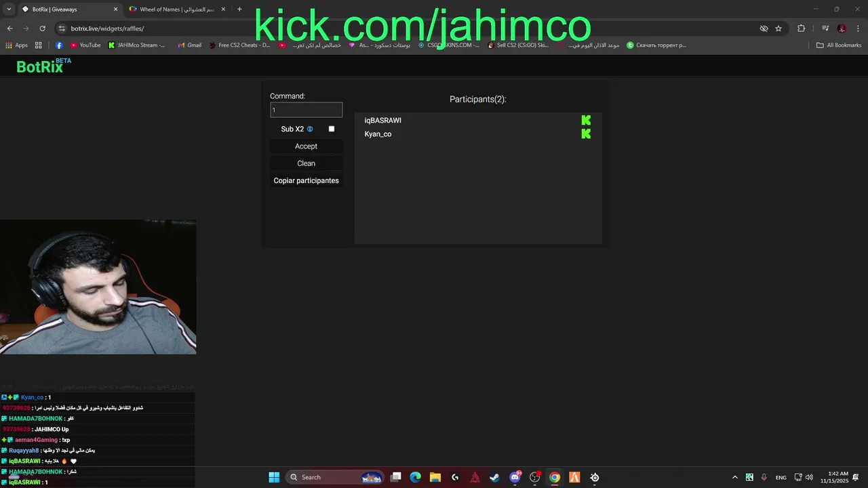The height and width of the screenshot is (488, 868).
Task: Launch Microsoft Edge from the taskbar
Action: [x=416, y=477]
